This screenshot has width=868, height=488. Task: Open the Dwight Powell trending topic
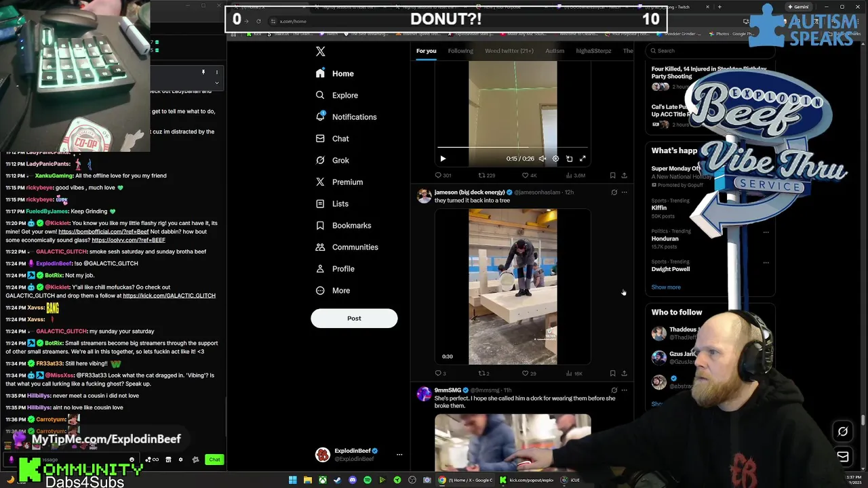(671, 269)
